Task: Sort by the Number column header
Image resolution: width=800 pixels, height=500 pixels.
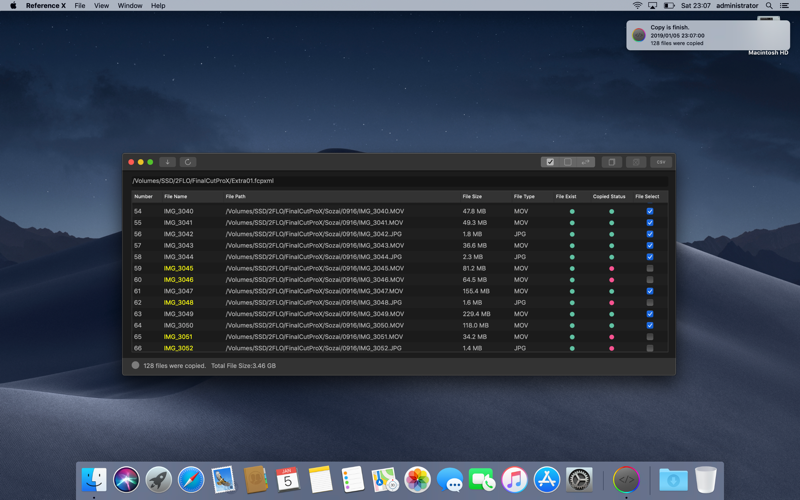Action: pyautogui.click(x=143, y=196)
